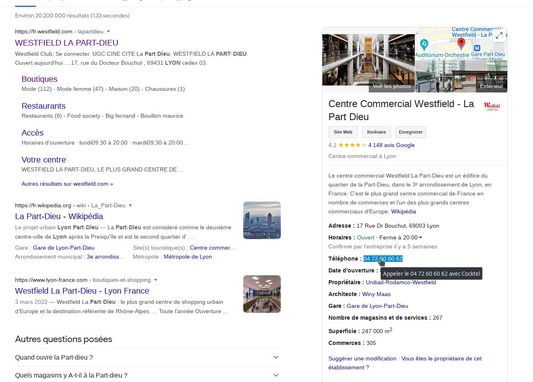Click the star rating icons
Image resolution: width=533 pixels, height=382 pixels.
(352, 145)
